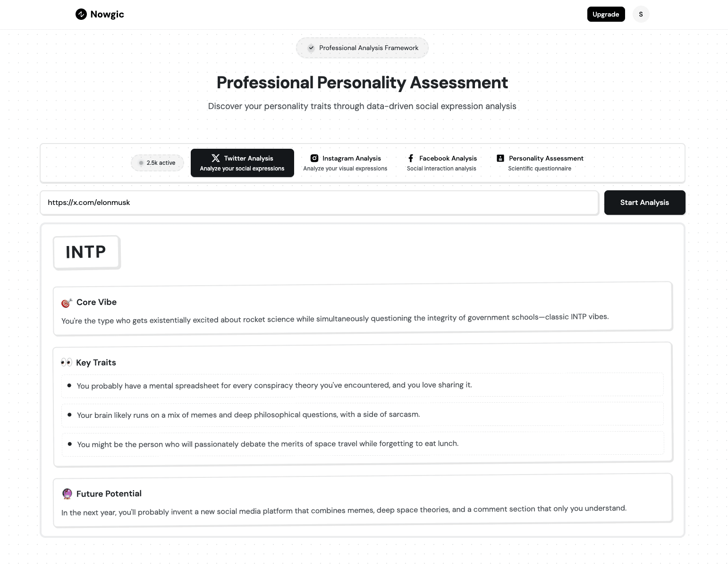Click the Future Potential heading
728x569 pixels.
click(109, 493)
